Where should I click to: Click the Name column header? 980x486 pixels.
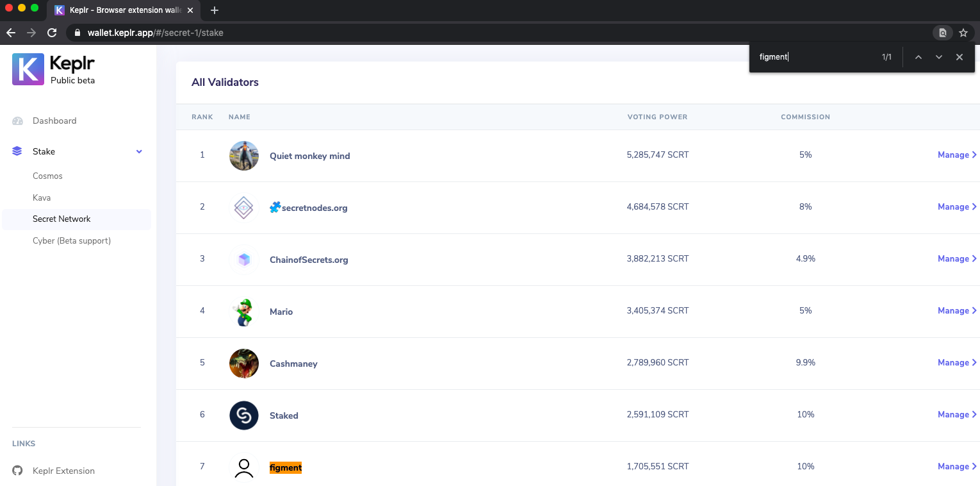240,117
